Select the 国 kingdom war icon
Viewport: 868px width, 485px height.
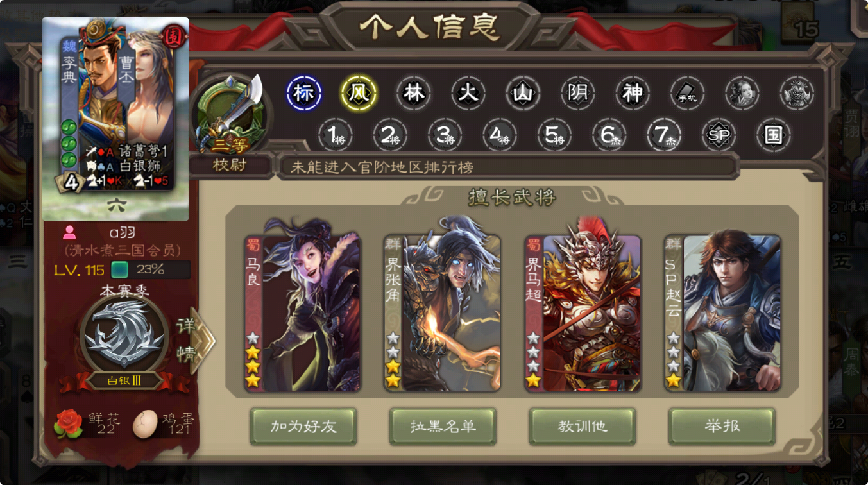pos(773,135)
